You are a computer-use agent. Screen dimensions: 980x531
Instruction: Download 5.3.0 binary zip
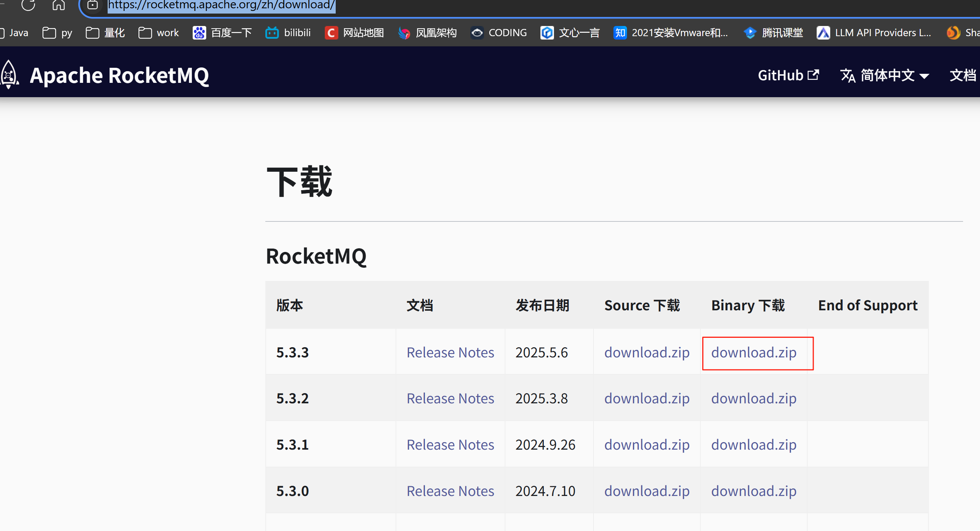[754, 491]
